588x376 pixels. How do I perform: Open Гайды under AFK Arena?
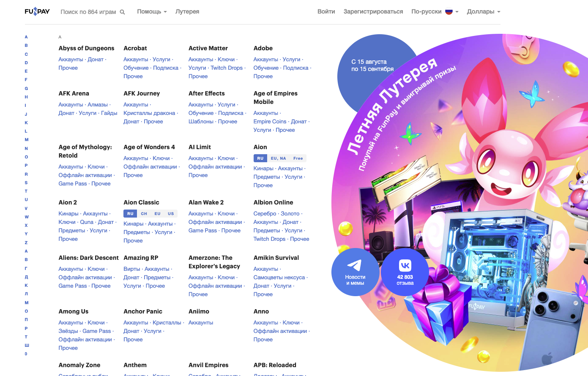[109, 113]
